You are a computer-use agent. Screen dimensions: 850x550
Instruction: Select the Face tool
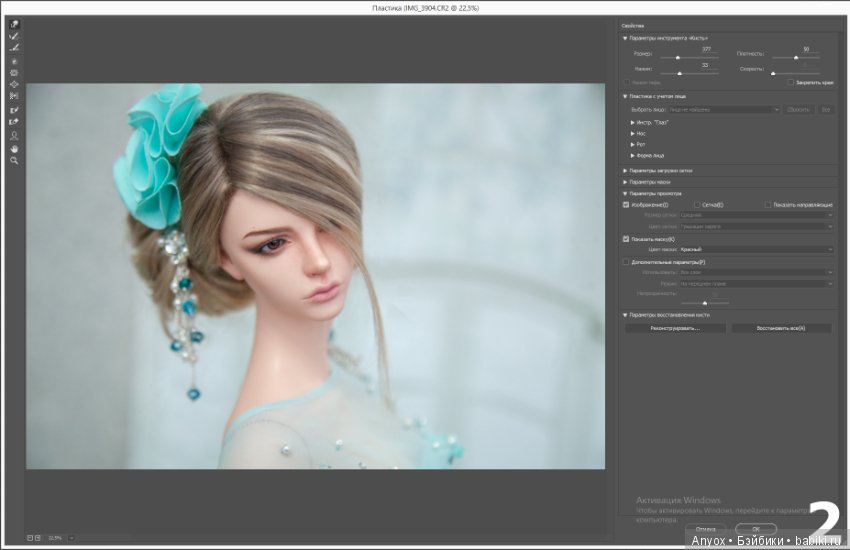[x=14, y=135]
